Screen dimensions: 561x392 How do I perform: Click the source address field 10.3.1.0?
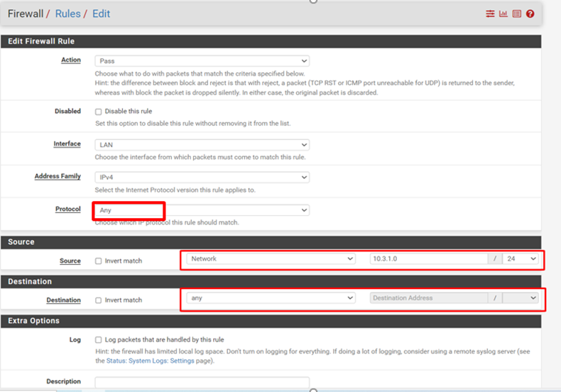pyautogui.click(x=428, y=259)
